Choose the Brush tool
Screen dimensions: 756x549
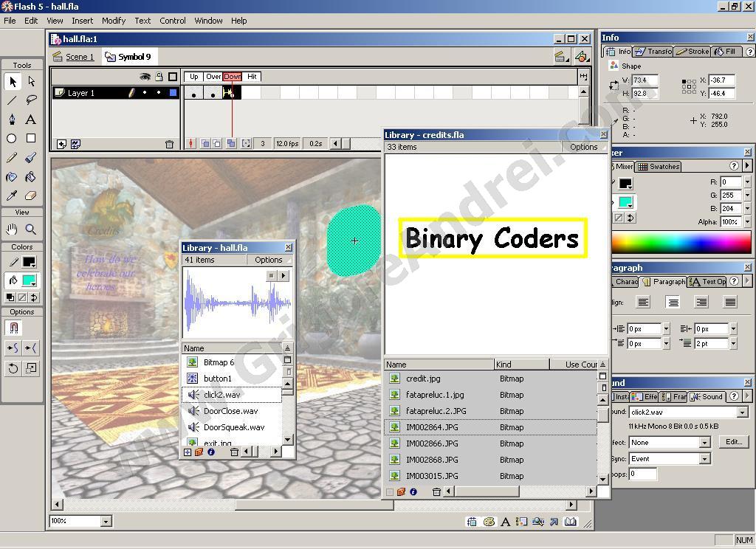click(x=31, y=158)
